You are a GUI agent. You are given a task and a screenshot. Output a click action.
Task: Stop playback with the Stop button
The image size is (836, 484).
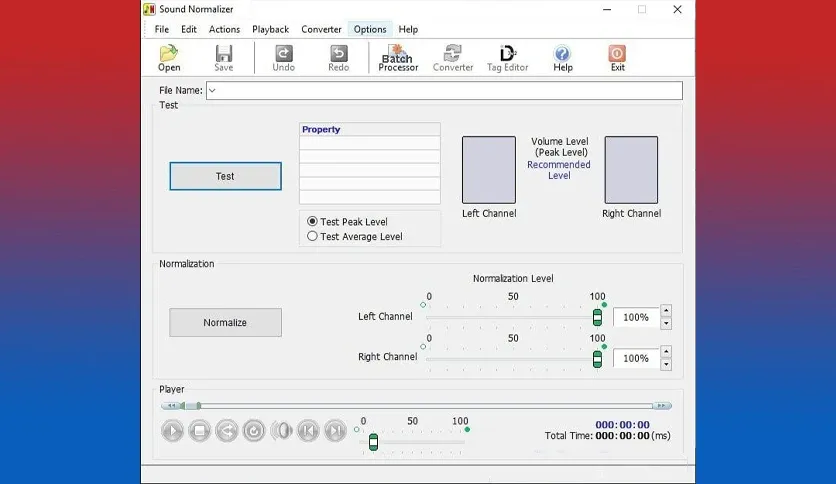199,431
